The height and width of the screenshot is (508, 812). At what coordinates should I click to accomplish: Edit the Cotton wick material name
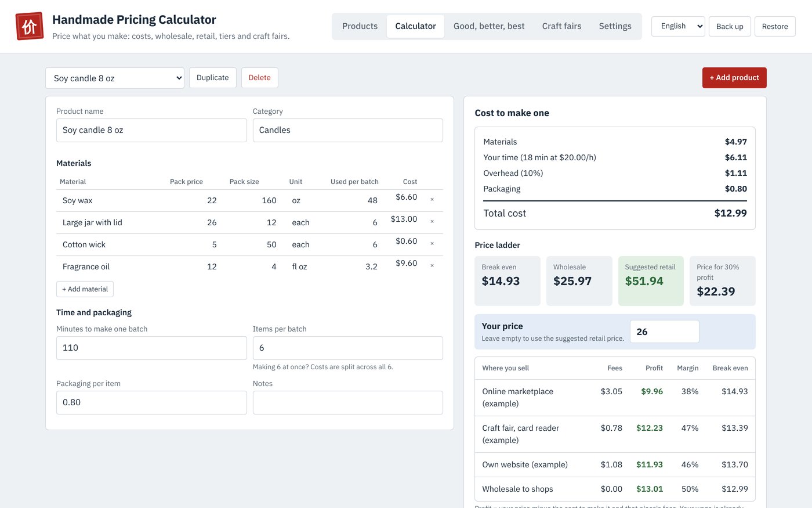tap(110, 244)
